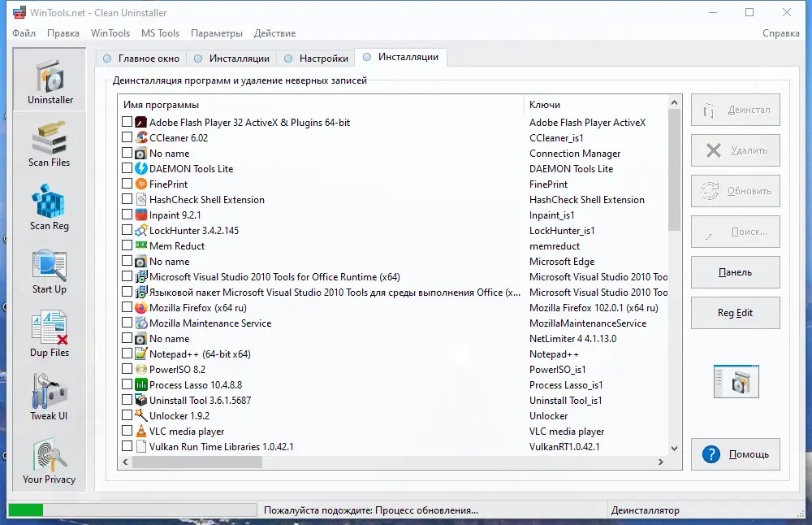Screen dimensions: 812x525
Task: Click the DAEMON Tools Lite program icon
Action: (140, 168)
